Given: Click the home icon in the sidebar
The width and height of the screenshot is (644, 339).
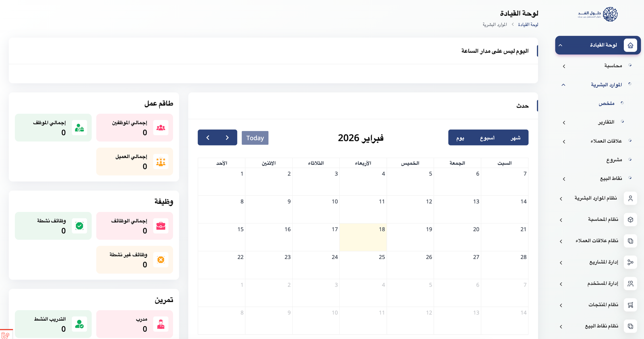Looking at the screenshot, I should [x=630, y=45].
